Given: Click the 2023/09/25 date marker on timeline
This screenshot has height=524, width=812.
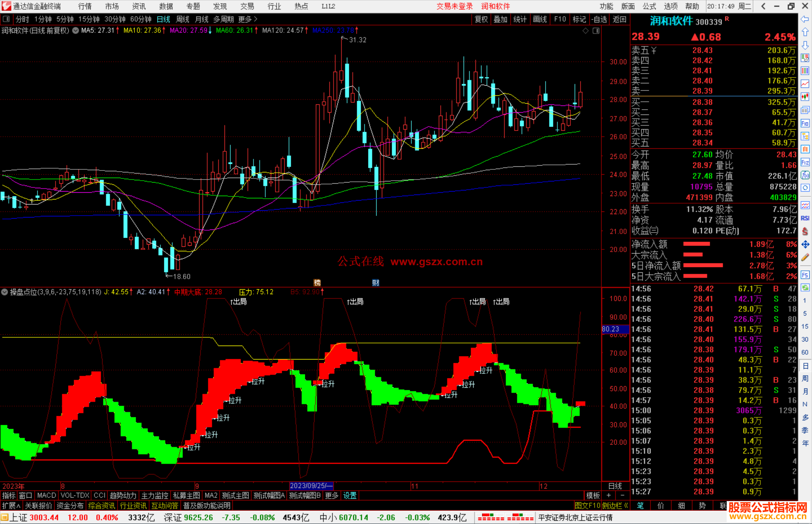Looking at the screenshot, I should click(311, 486).
